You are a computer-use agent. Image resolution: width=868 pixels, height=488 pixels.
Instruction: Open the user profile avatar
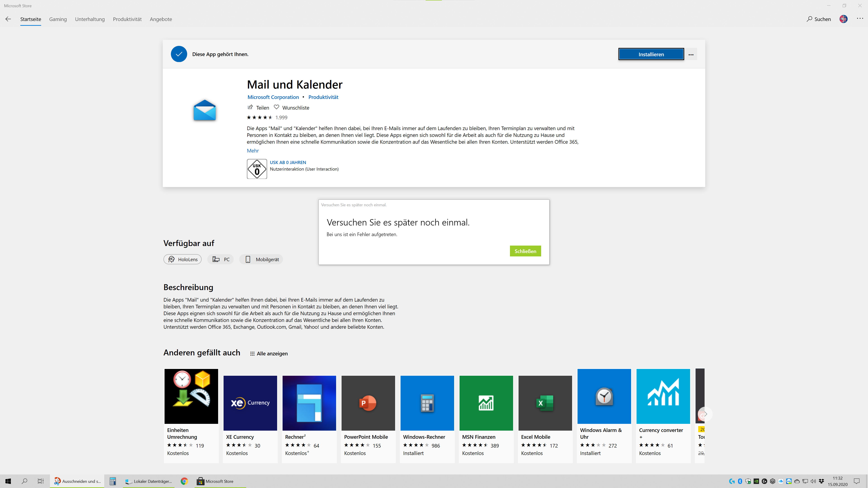(843, 19)
